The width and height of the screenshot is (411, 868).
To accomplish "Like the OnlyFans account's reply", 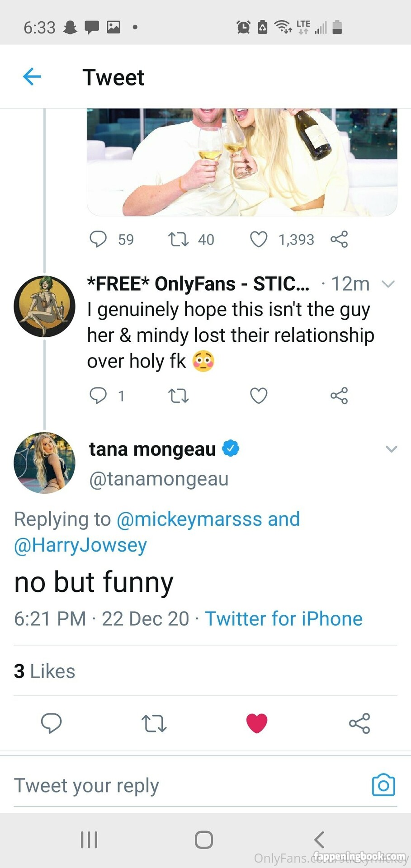I will (259, 396).
